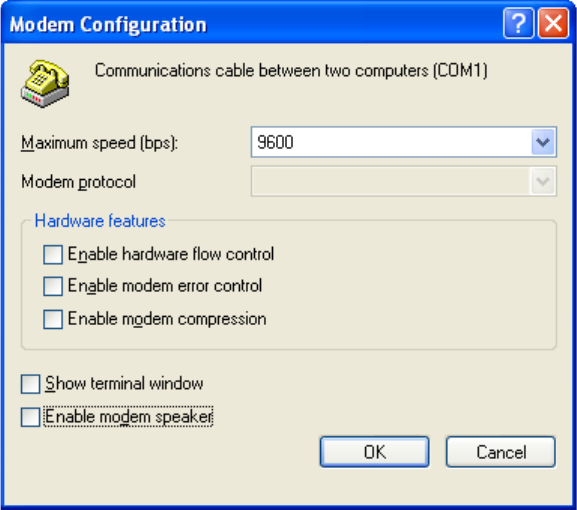Click the yellow telephone modem icon
This screenshot has height=510, width=577.
[45, 84]
